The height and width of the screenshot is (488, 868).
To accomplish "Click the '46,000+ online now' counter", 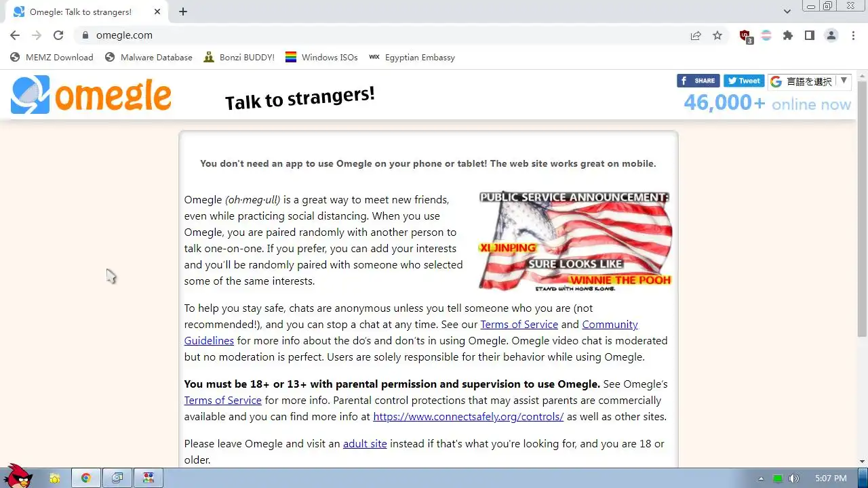I will click(x=767, y=102).
